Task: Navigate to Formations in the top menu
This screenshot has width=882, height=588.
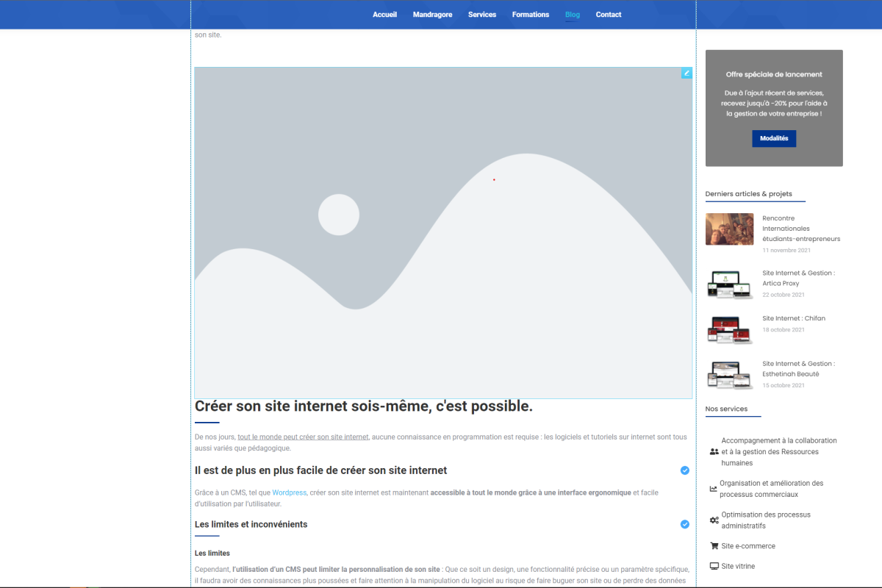Action: [531, 14]
